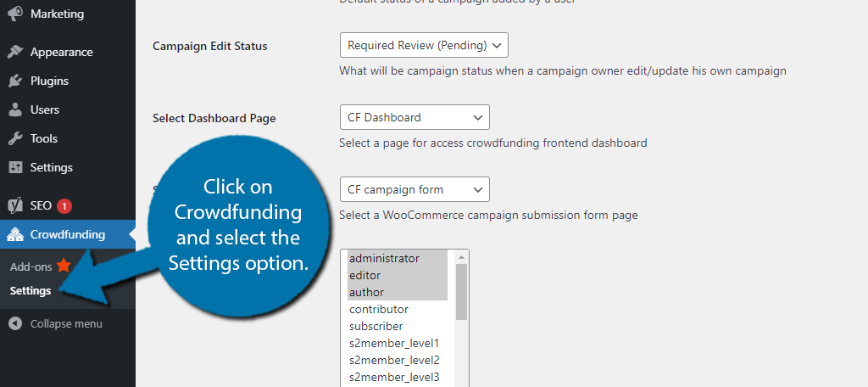Click the crowdfunding frontend dashboard description text
This screenshot has width=868, height=387.
(x=492, y=143)
